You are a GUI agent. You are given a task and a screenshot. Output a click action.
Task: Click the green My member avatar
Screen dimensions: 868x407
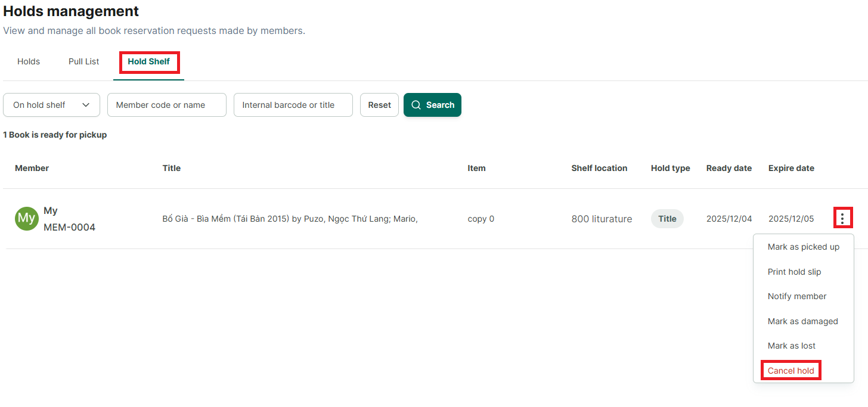click(x=26, y=219)
